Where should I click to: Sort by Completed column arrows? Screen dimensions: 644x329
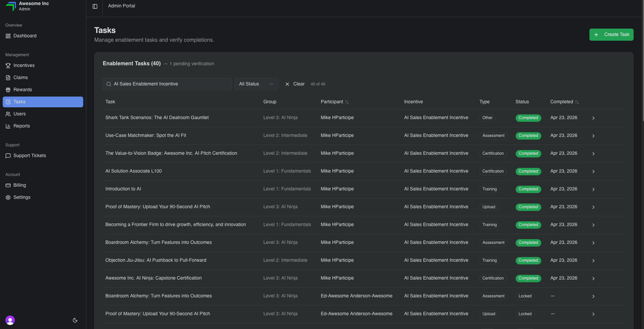577,102
